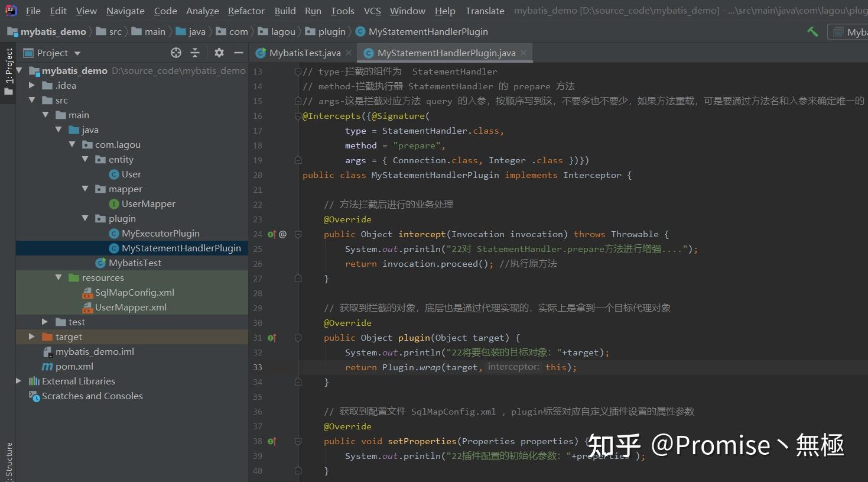Click the implements-method gutter icon on line 24
Screen dimensions: 868x482
272,234
